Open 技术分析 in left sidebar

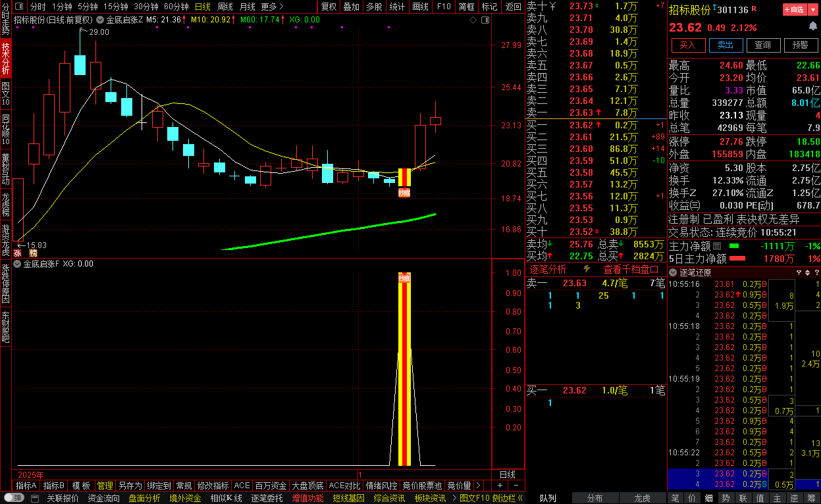[5, 59]
